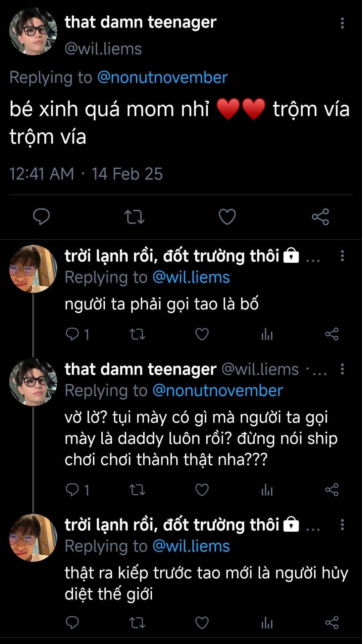Open the @nonutnovember mention in main tweet
362x644 pixels.
(162, 77)
